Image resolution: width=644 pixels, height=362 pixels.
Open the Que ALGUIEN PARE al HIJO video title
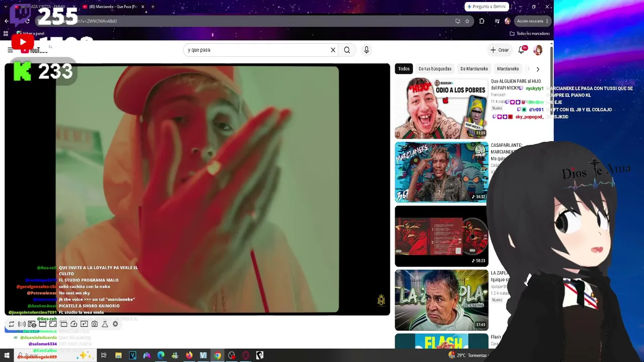point(516,84)
